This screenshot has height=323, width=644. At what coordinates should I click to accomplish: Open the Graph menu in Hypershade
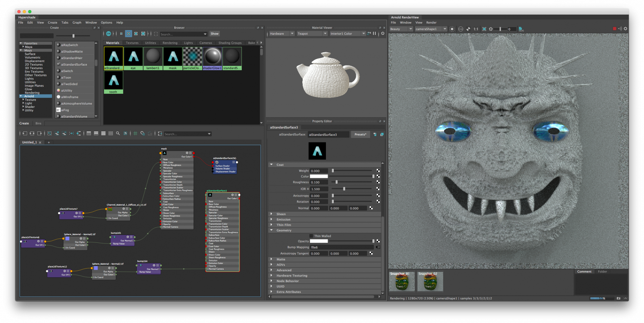coord(77,23)
